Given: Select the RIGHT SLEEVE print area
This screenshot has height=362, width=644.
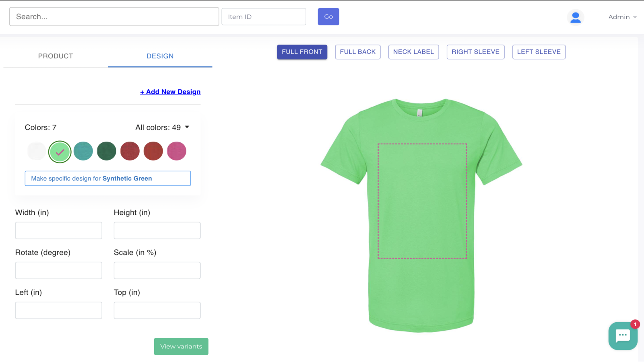Looking at the screenshot, I should pos(475,52).
